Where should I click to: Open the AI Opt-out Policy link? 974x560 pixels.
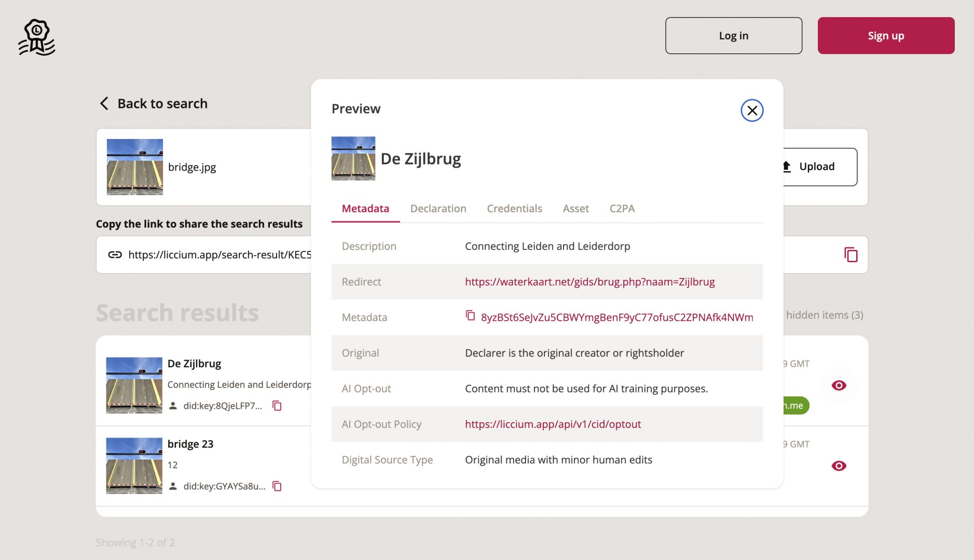click(x=553, y=424)
